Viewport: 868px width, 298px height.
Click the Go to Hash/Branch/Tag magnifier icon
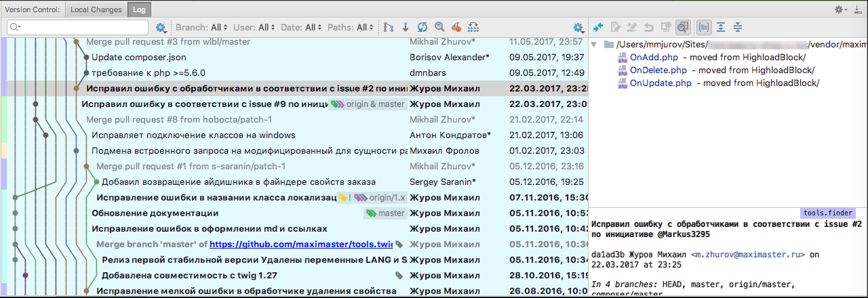439,27
